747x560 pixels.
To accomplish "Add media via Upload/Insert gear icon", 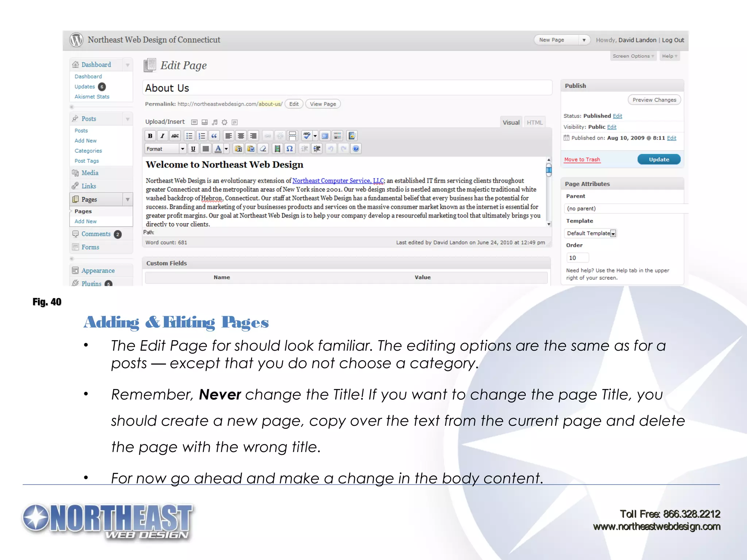I will point(225,122).
